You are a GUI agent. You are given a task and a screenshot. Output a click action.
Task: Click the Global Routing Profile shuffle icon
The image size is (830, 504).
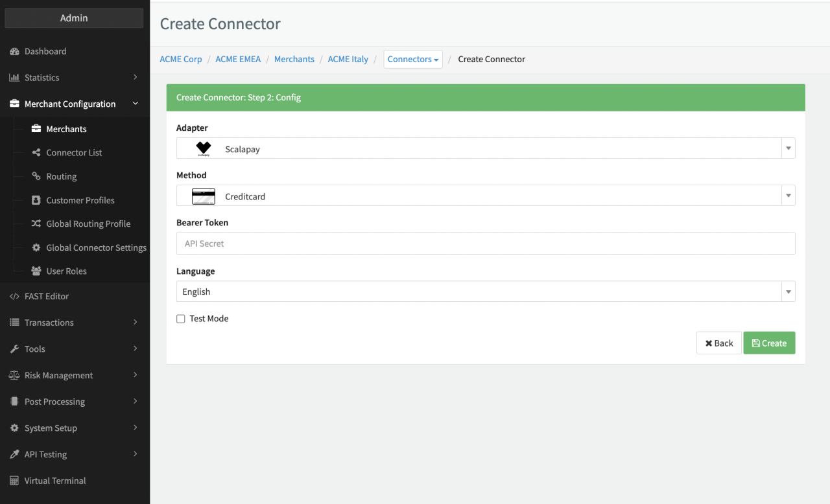(x=36, y=223)
